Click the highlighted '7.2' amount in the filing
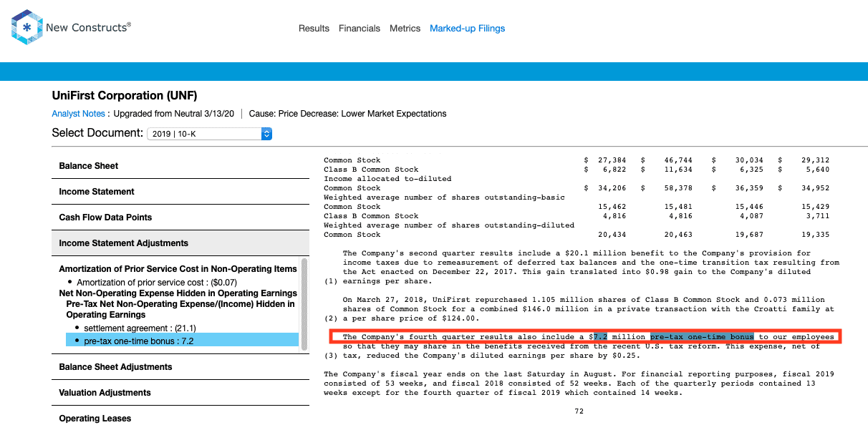The height and width of the screenshot is (430, 868). [x=601, y=337]
